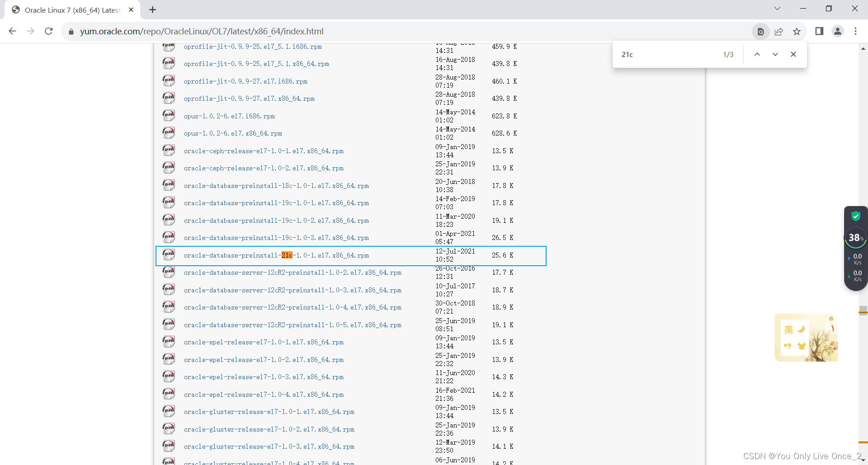868x465 pixels.
Task: Download oracle-epel-release-el7-1.0-2 rpm
Action: click(264, 360)
